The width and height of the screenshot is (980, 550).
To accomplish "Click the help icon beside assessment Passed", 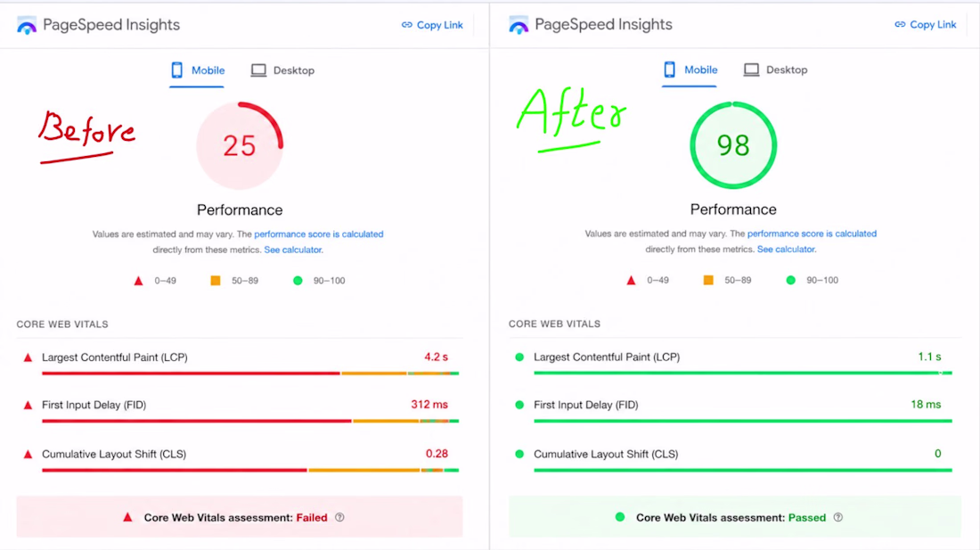I will [838, 518].
